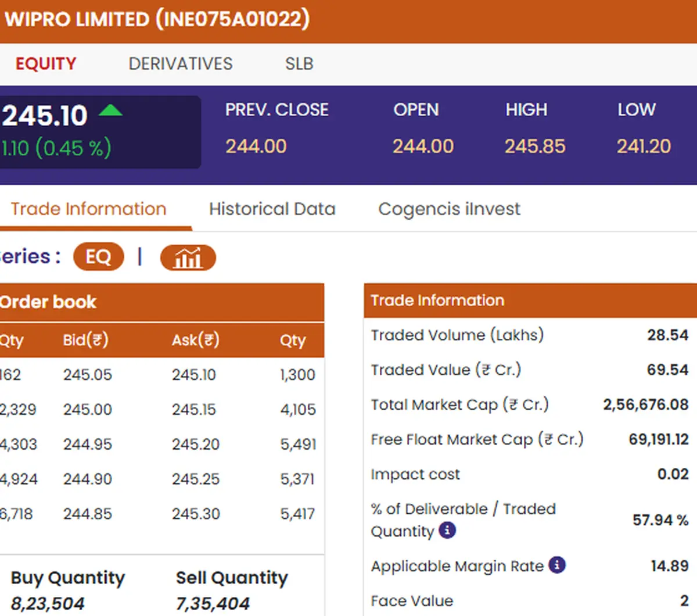
Task: Click the Trade Information panel header
Action: pyautogui.click(x=530, y=300)
